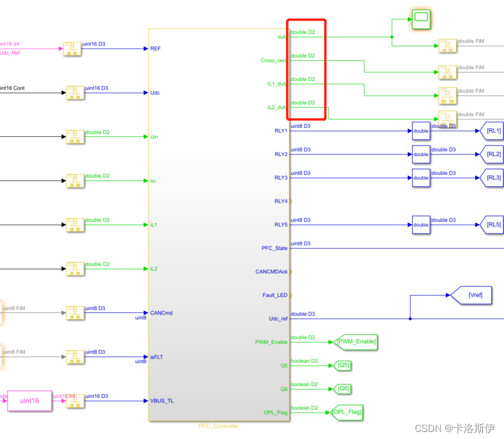This screenshot has height=439, width=504.
Task: Click the [Q6] goto tag
Action: tap(341, 389)
